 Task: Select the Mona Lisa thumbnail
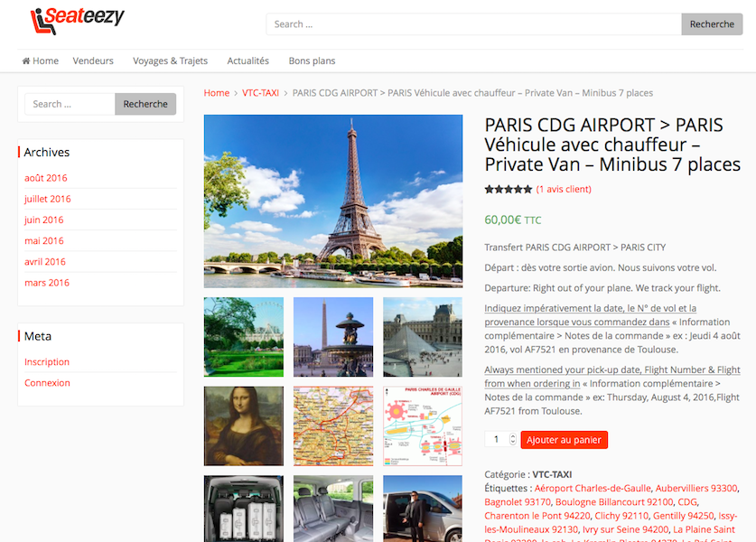click(244, 426)
